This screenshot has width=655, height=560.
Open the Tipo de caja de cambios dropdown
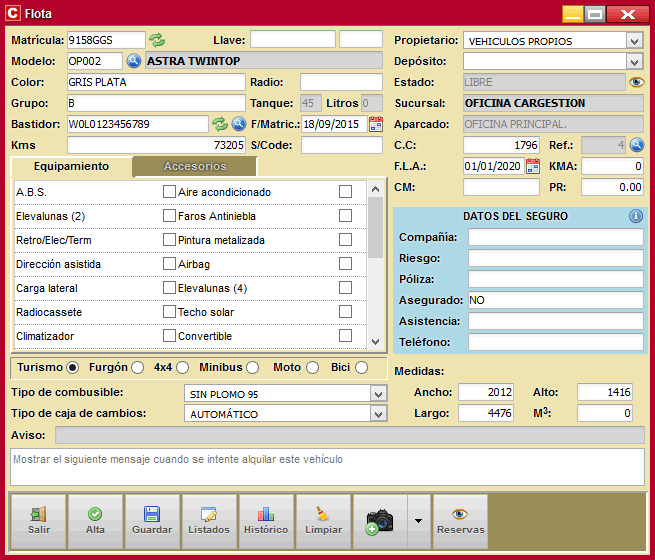pyautogui.click(x=377, y=414)
